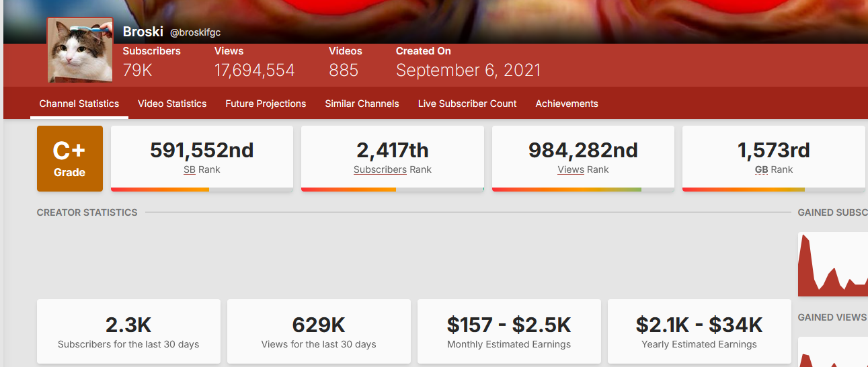Click the Monthly Estimated Earnings card

point(509,332)
